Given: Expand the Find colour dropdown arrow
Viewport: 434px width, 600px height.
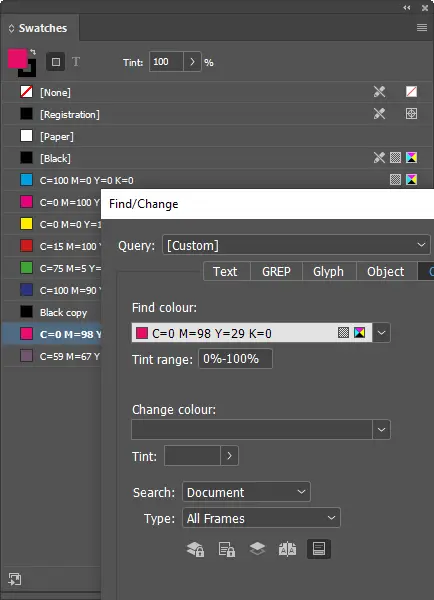Looking at the screenshot, I should tap(381, 333).
